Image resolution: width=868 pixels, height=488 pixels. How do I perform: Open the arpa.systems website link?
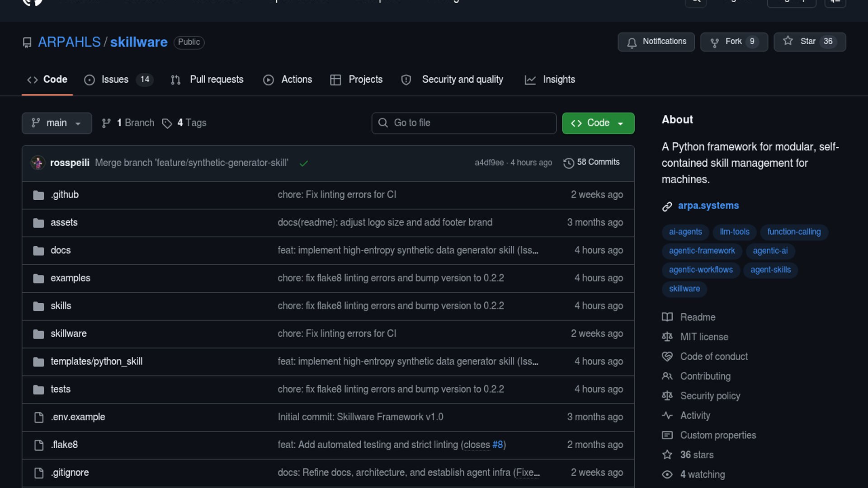(x=708, y=206)
